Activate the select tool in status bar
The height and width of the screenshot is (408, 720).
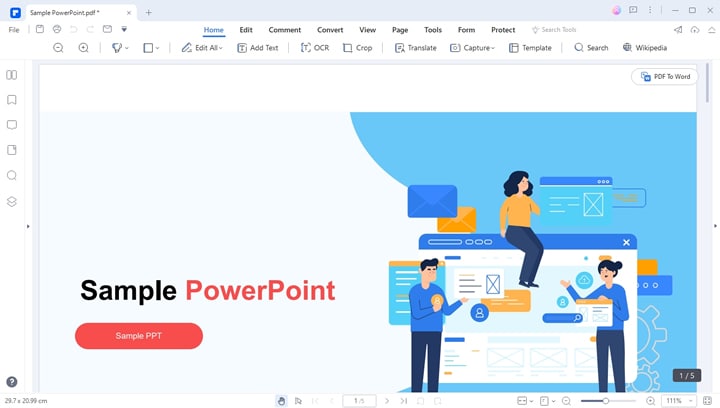pyautogui.click(x=298, y=401)
